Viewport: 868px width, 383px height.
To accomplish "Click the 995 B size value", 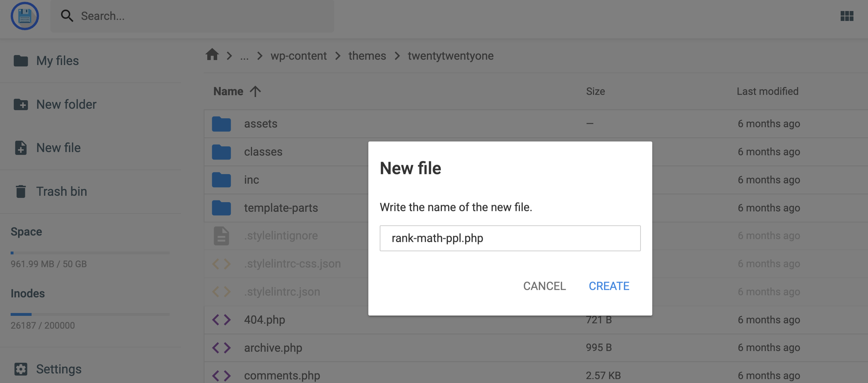I will pyautogui.click(x=599, y=347).
